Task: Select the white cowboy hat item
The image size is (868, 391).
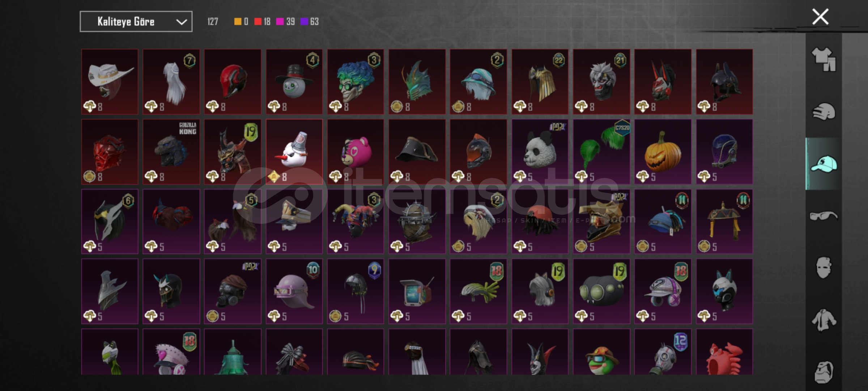Action: 110,82
